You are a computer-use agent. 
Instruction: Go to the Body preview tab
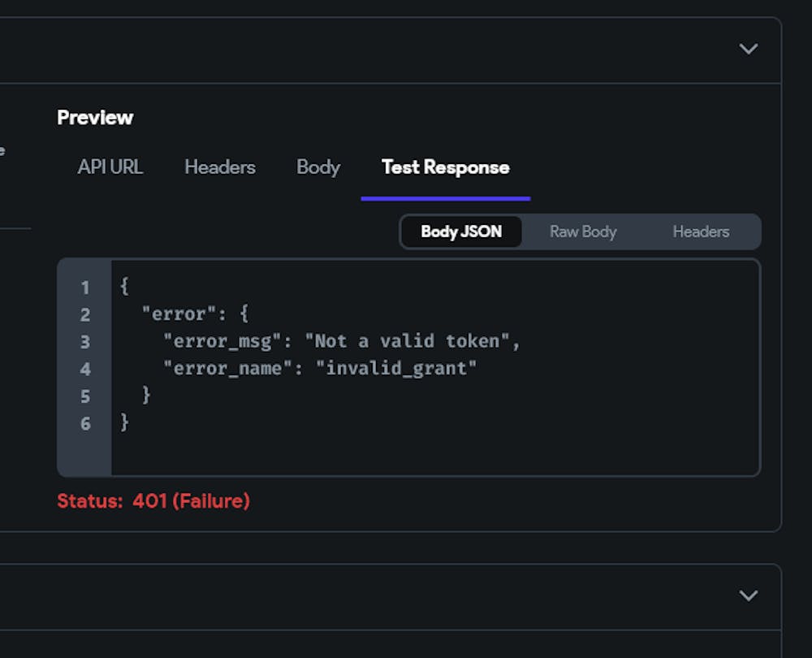pos(318,167)
